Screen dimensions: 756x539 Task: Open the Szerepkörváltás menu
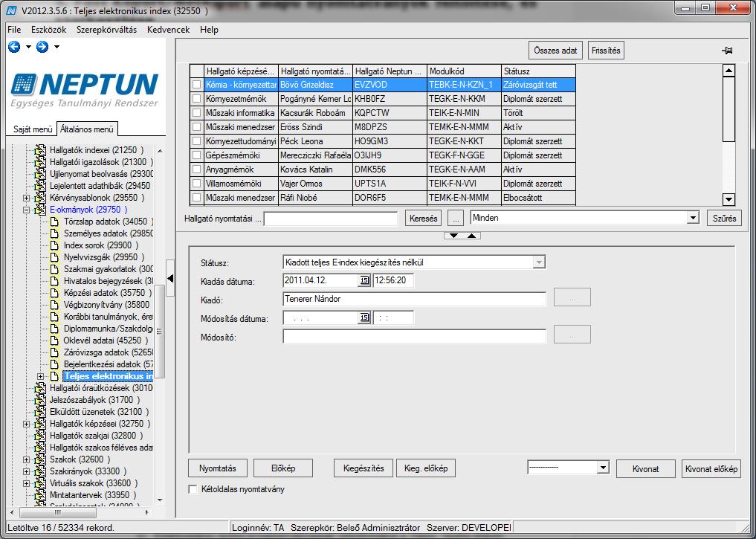(x=106, y=30)
